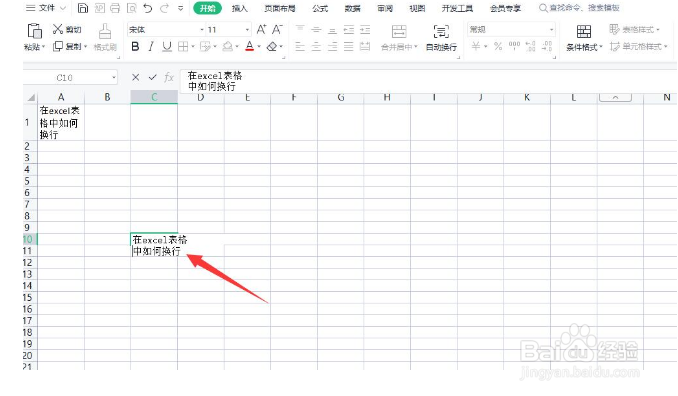Image resolution: width=678 pixels, height=396 pixels.
Task: Align text to the left
Action: pyautogui.click(x=300, y=46)
